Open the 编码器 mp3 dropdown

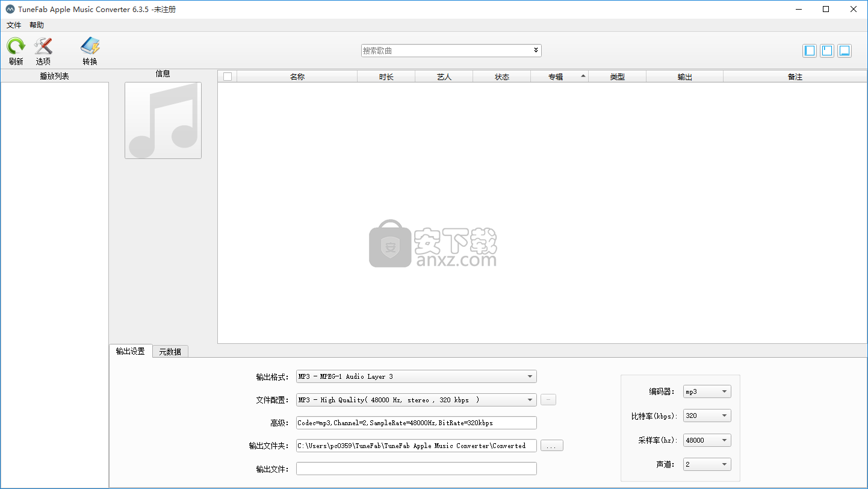coord(707,391)
